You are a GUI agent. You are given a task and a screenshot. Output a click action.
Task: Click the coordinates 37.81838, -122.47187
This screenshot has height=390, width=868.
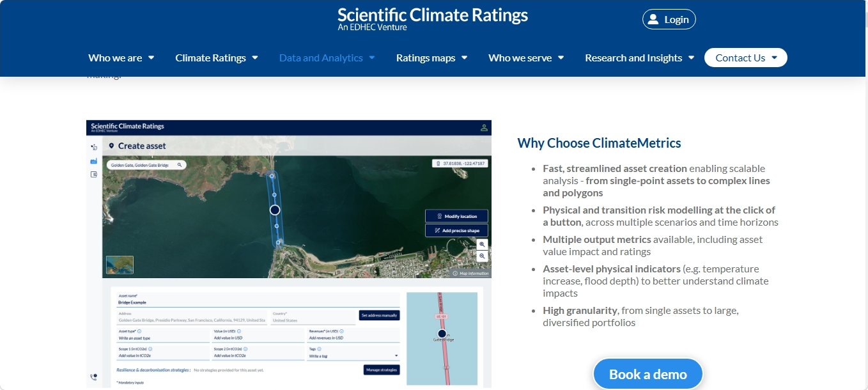(x=464, y=164)
